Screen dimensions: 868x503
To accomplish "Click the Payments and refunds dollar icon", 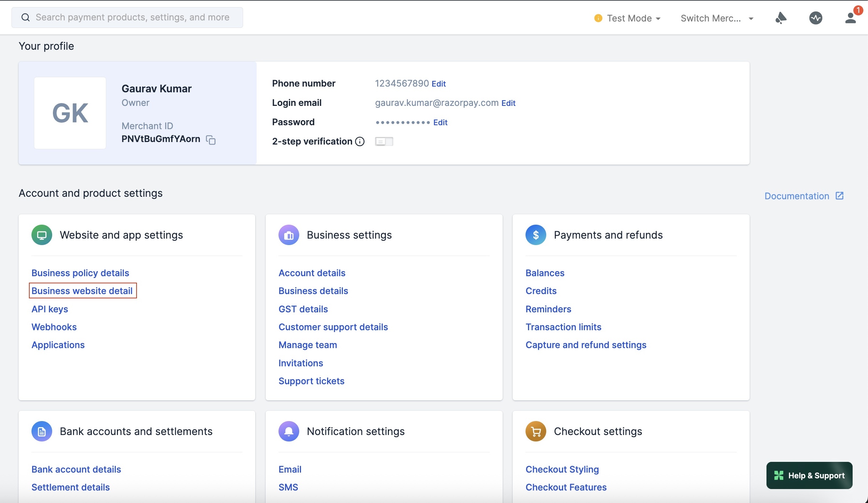I will pos(536,235).
